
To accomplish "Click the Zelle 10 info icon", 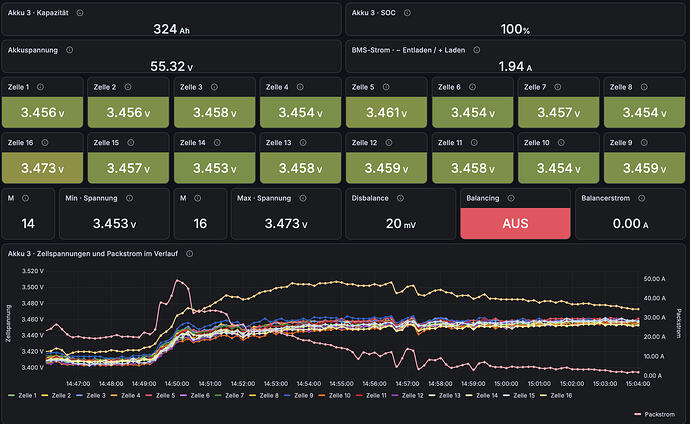I will [561, 143].
